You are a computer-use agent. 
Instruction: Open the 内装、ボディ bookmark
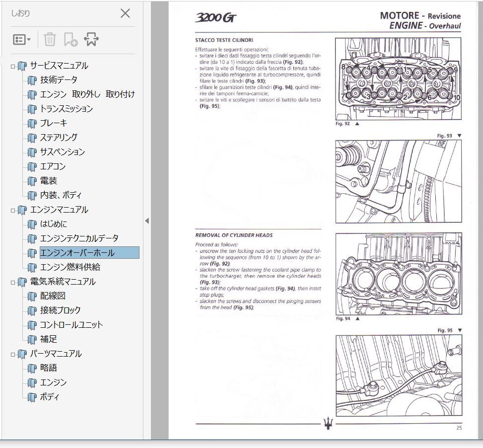click(61, 195)
